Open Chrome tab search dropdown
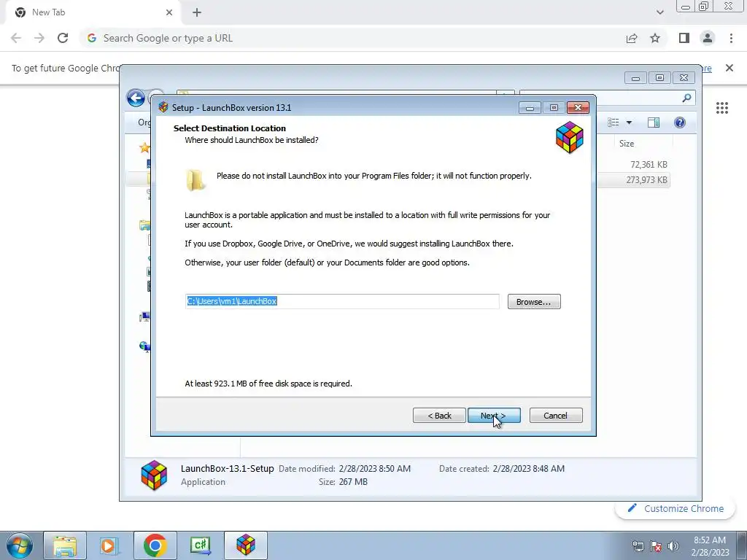 click(659, 12)
